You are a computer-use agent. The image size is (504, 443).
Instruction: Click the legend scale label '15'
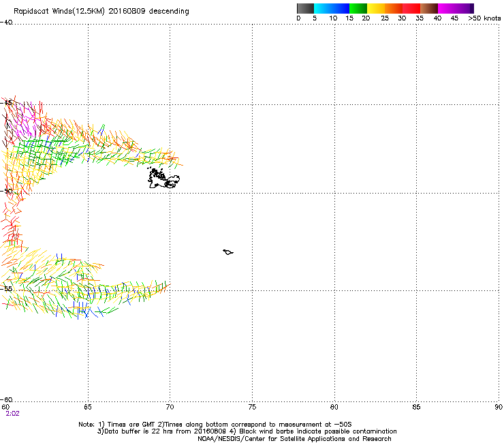349,18
